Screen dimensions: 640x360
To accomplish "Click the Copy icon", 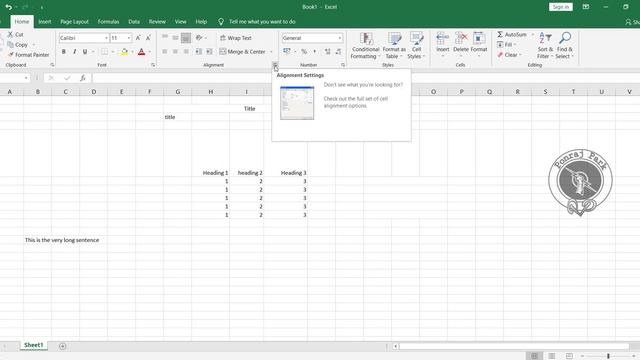I will [x=10, y=45].
